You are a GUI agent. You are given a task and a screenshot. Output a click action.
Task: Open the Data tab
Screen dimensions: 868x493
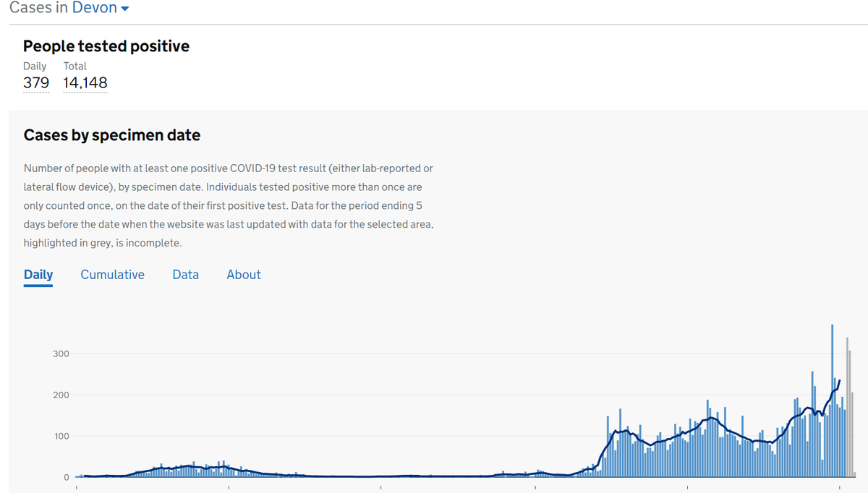coord(185,275)
